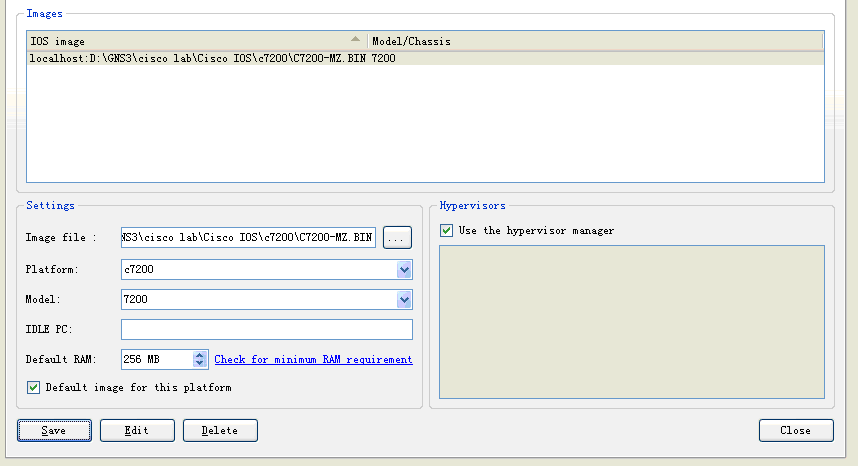Click the sort arrow in IOS image header
Viewport: 858px width, 466px height.
click(355, 39)
